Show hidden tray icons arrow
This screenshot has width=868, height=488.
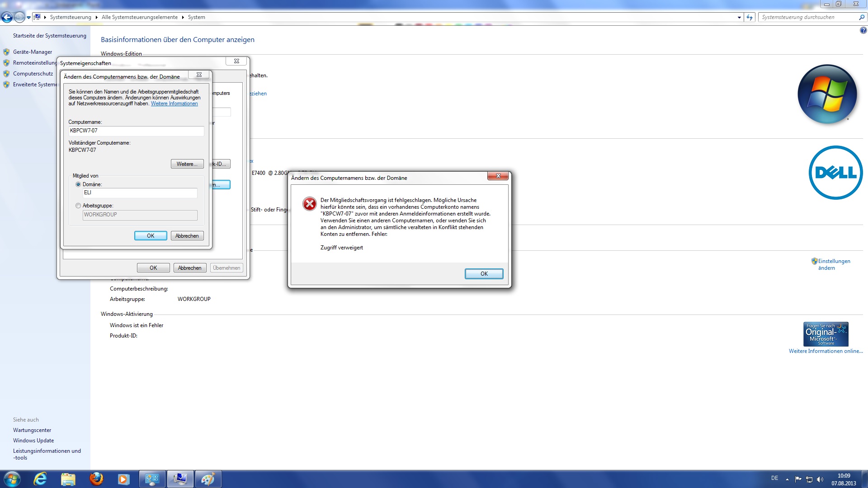(787, 479)
